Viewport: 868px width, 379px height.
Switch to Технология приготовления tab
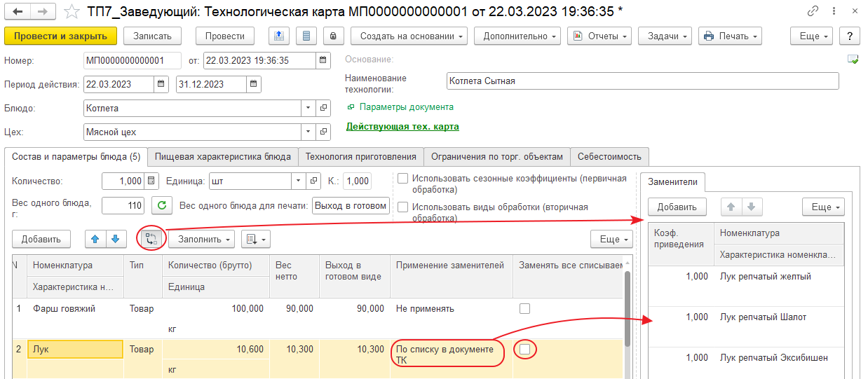[x=361, y=156]
